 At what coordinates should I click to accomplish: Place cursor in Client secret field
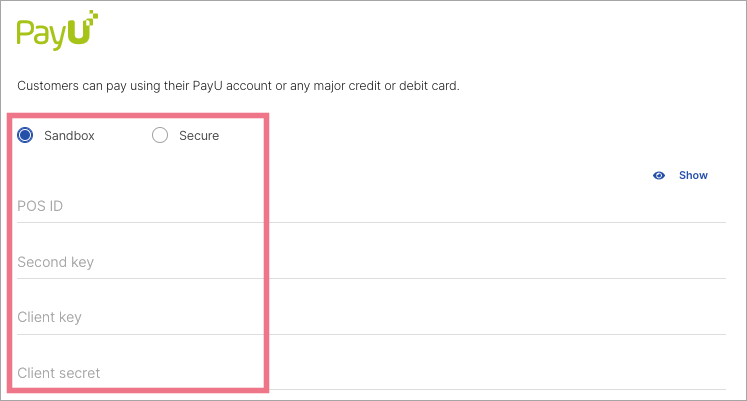[370, 373]
